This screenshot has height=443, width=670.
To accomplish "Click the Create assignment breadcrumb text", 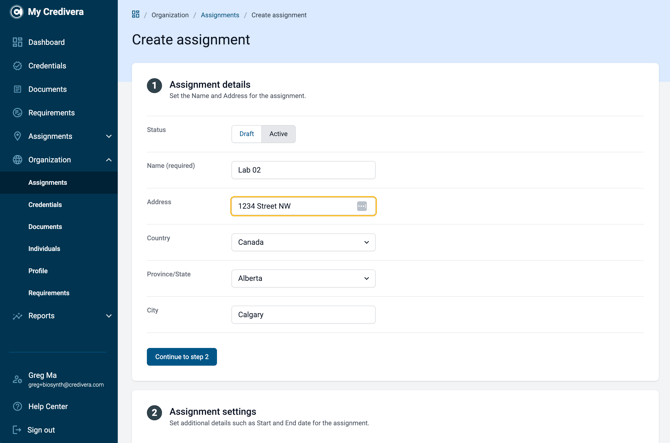I will click(279, 15).
